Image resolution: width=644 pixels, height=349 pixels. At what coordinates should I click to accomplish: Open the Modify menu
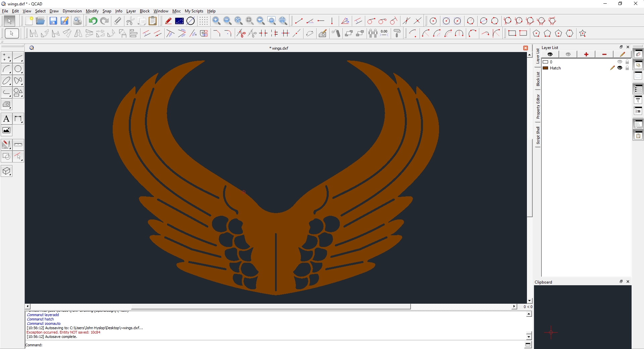pyautogui.click(x=92, y=11)
